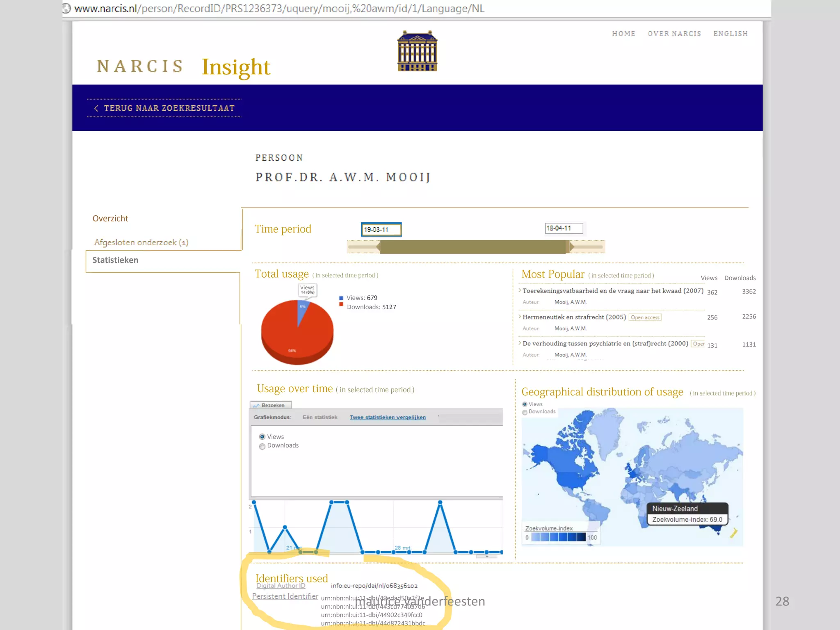Click Twee statistieken vergelijken link
The image size is (840, 630).
(x=388, y=417)
